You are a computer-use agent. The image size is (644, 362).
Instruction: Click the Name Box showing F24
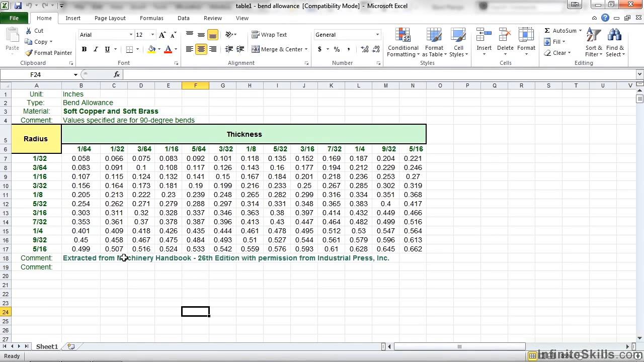click(x=36, y=74)
